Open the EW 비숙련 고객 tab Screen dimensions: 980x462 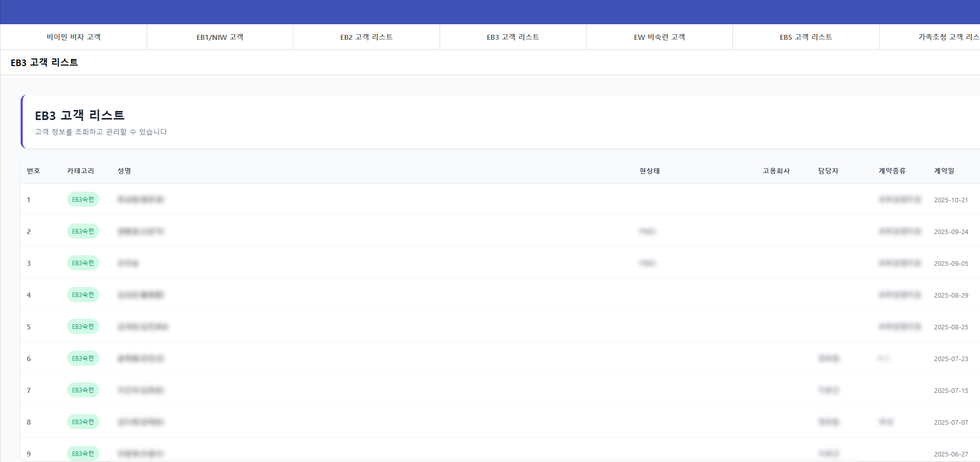click(659, 37)
